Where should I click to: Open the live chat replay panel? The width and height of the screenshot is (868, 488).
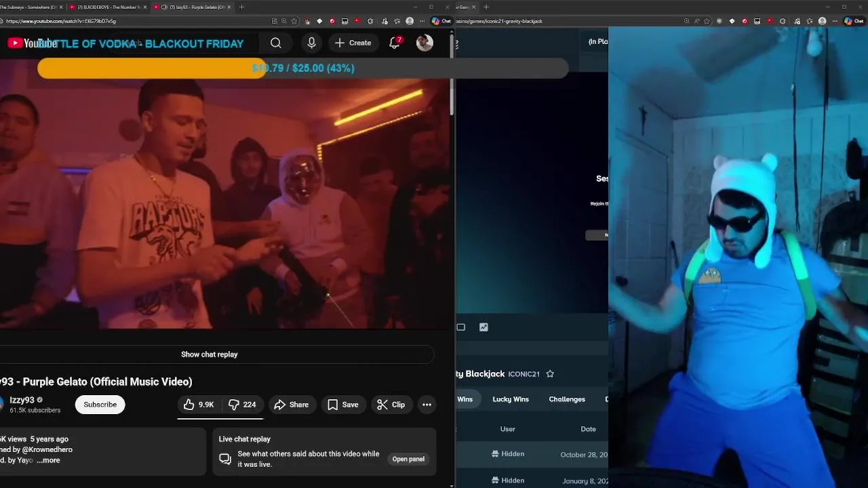pos(408,459)
